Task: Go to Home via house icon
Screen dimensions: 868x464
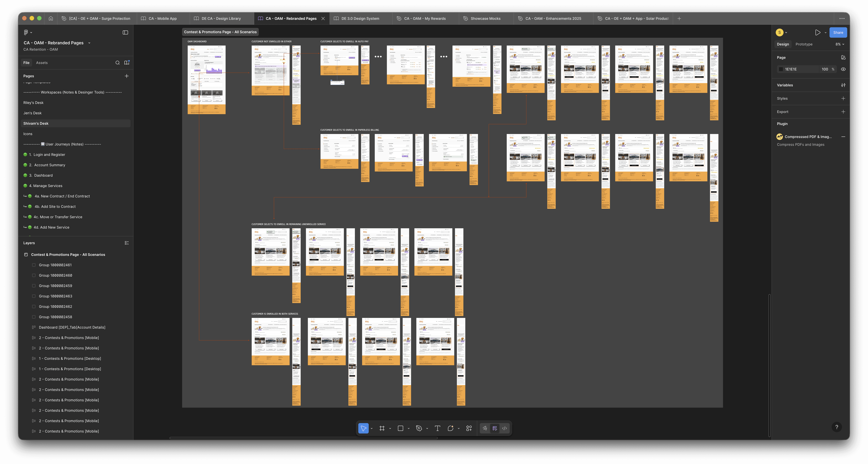Action: click(51, 19)
